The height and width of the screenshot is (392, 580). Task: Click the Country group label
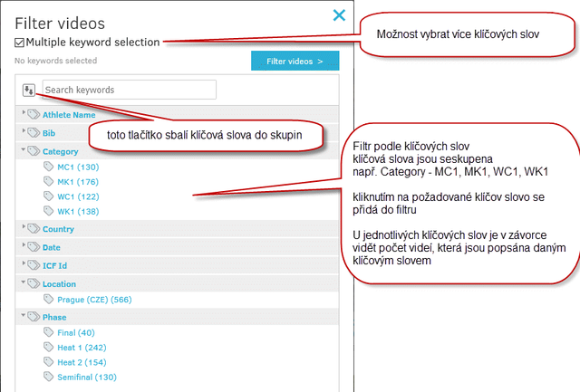coord(58,229)
